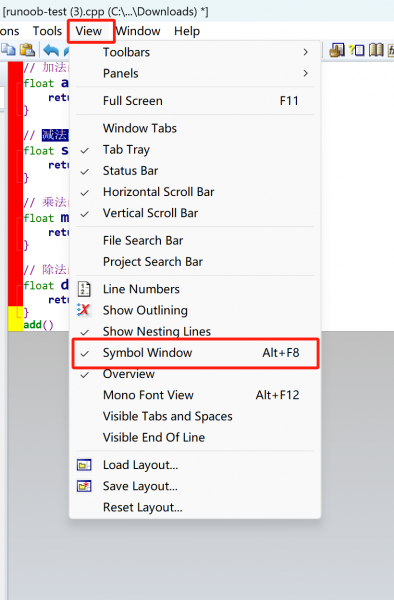Open the Tools menu
This screenshot has width=394, height=600.
tap(47, 31)
